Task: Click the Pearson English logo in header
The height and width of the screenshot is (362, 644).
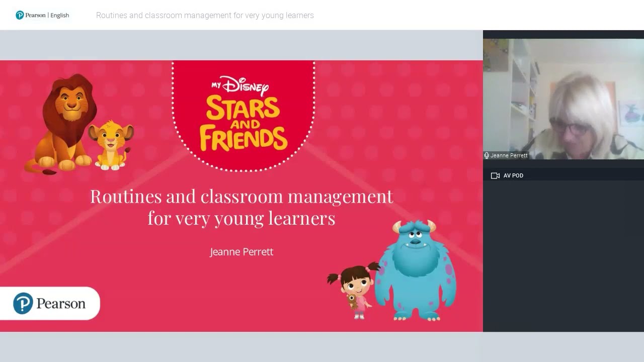Action: pyautogui.click(x=42, y=15)
